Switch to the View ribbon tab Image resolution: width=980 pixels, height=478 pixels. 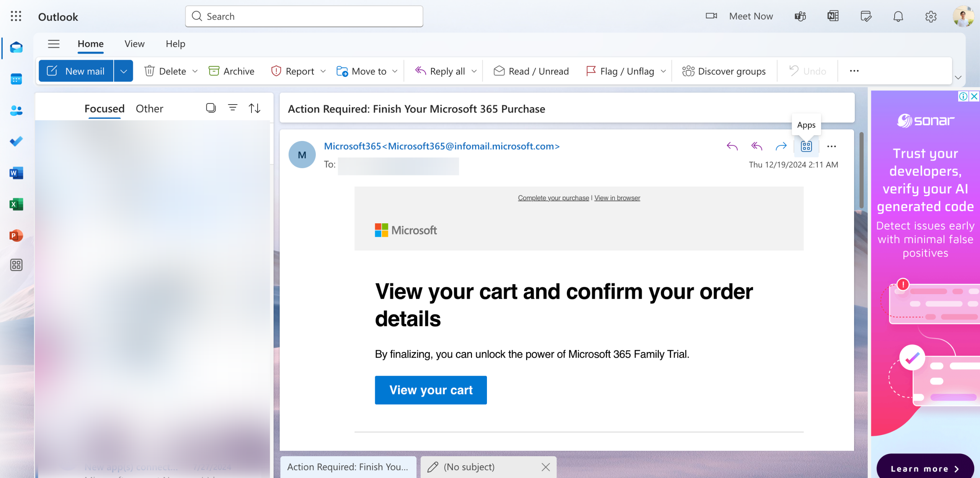pos(134,44)
